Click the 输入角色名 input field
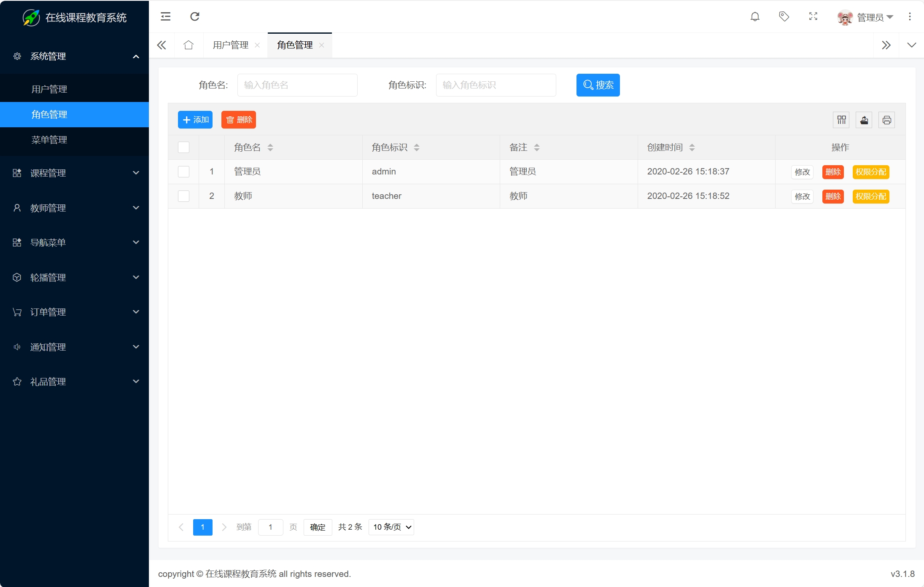 point(297,85)
